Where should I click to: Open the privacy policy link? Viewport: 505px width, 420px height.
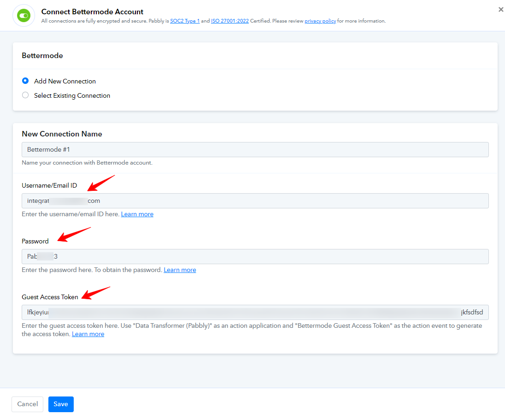pyautogui.click(x=320, y=21)
